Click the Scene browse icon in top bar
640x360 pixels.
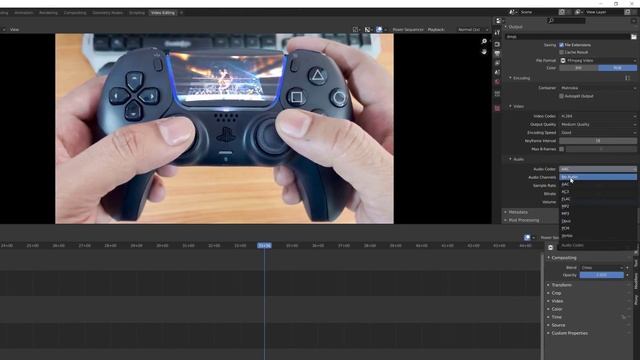click(x=512, y=12)
